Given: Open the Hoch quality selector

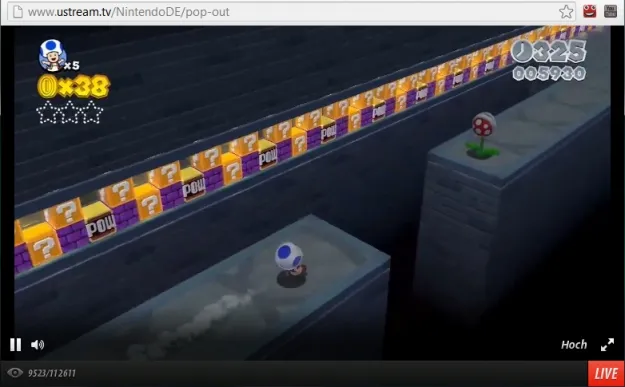Looking at the screenshot, I should point(574,345).
